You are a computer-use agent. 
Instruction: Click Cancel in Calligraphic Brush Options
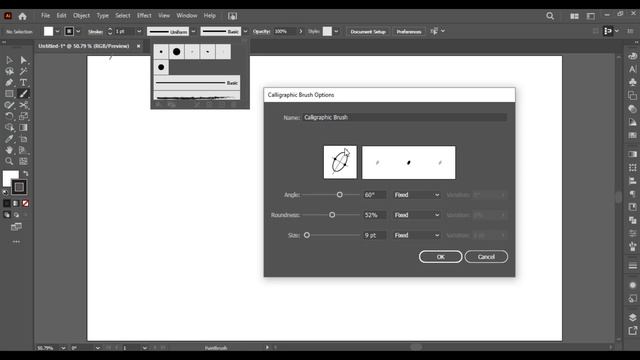(486, 257)
